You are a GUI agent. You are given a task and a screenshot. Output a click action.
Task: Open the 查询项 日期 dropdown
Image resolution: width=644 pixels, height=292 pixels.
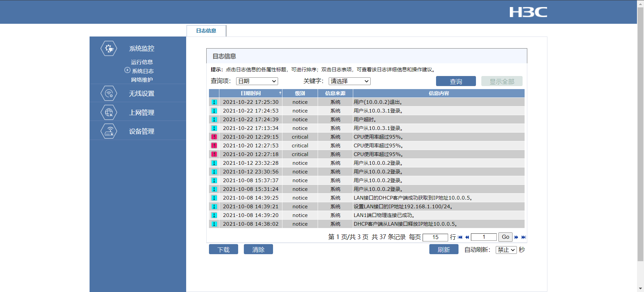coord(257,81)
